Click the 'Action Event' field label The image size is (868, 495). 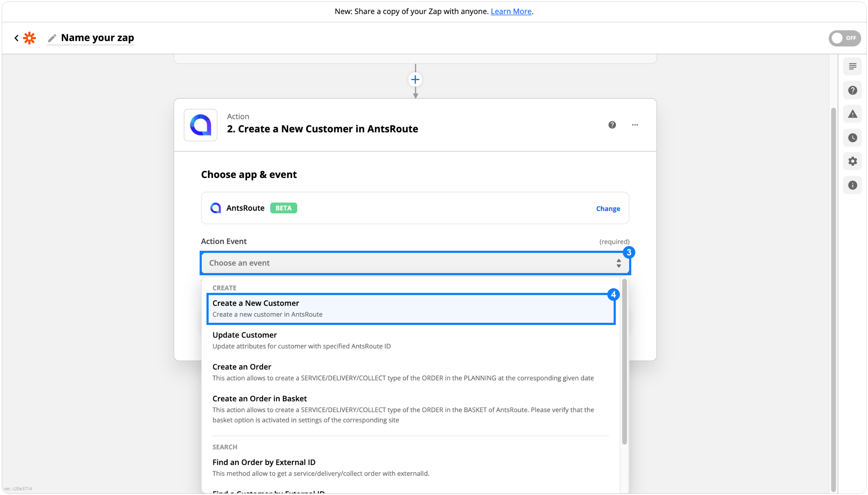click(223, 241)
